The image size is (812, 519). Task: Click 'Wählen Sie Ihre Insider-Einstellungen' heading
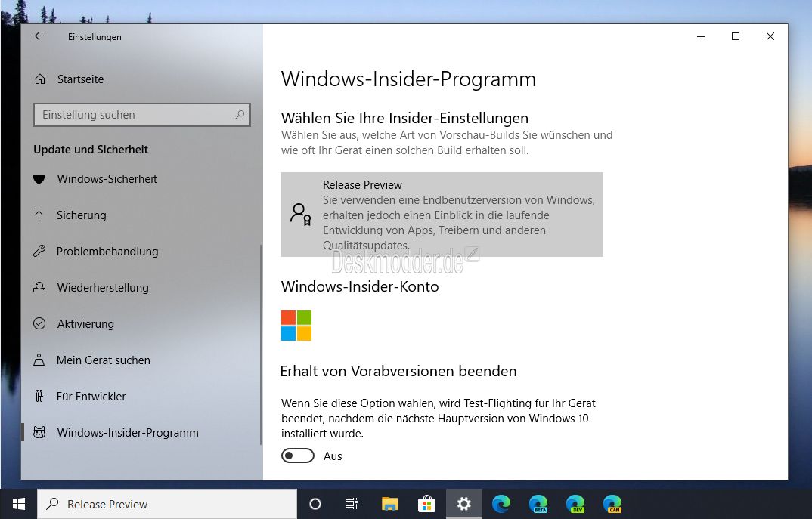(404, 118)
